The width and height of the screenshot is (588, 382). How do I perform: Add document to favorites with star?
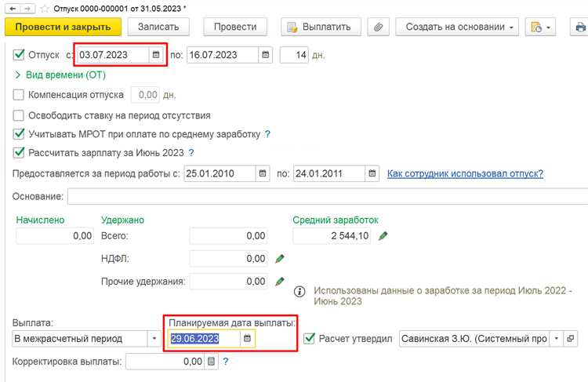pos(45,9)
